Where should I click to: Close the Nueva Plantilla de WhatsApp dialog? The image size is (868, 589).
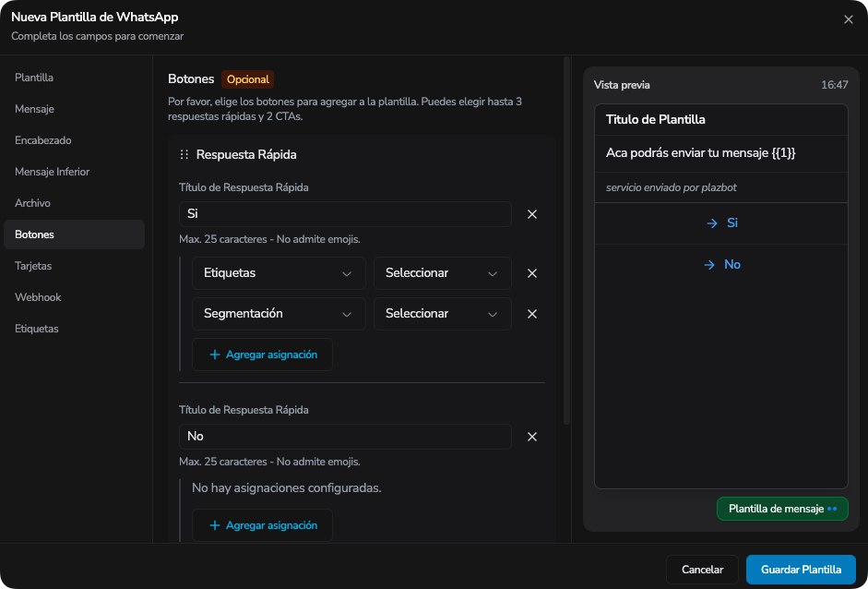pyautogui.click(x=848, y=19)
